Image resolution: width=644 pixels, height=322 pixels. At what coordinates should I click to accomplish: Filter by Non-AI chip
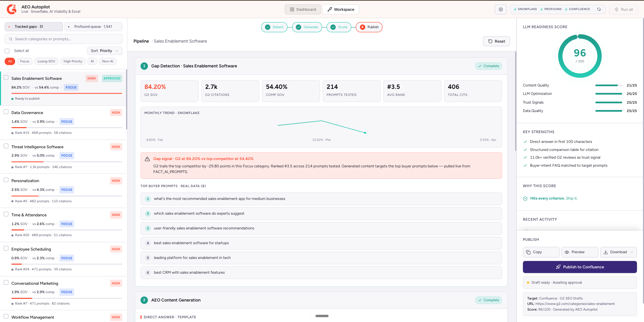click(108, 61)
